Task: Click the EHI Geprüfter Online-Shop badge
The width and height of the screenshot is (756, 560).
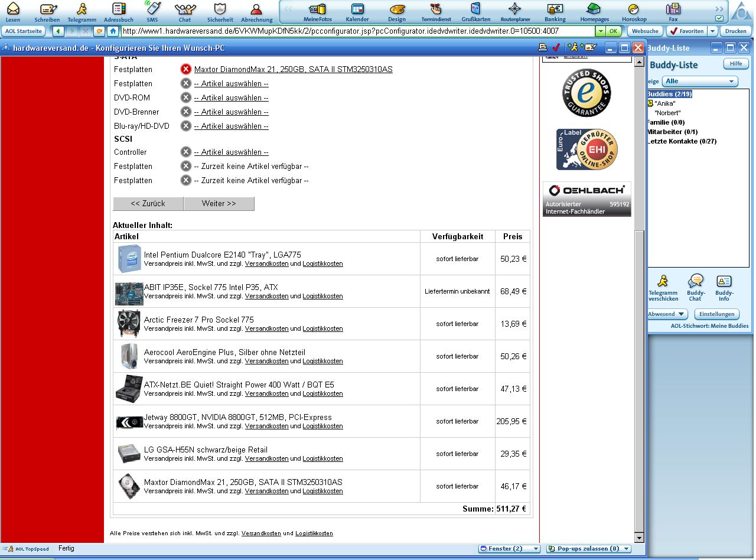Action: pos(586,149)
